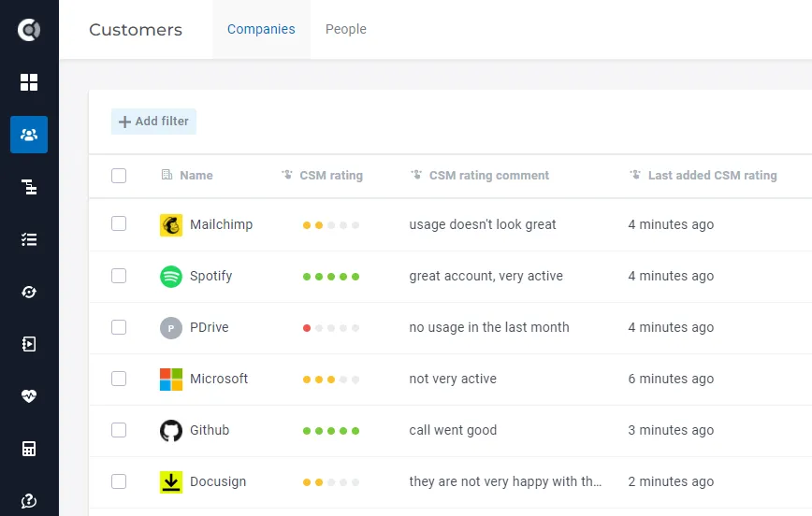Open the PDrive company name link

pos(210,327)
